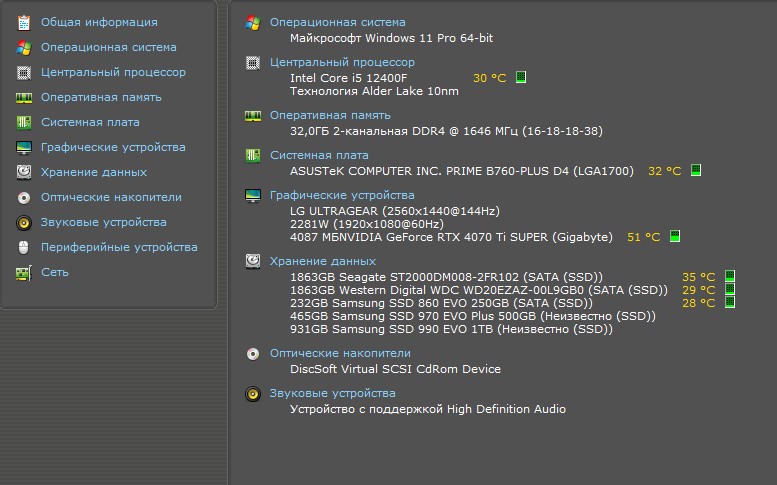
Task: Click monitor icon in summary panel
Action: pos(253,196)
